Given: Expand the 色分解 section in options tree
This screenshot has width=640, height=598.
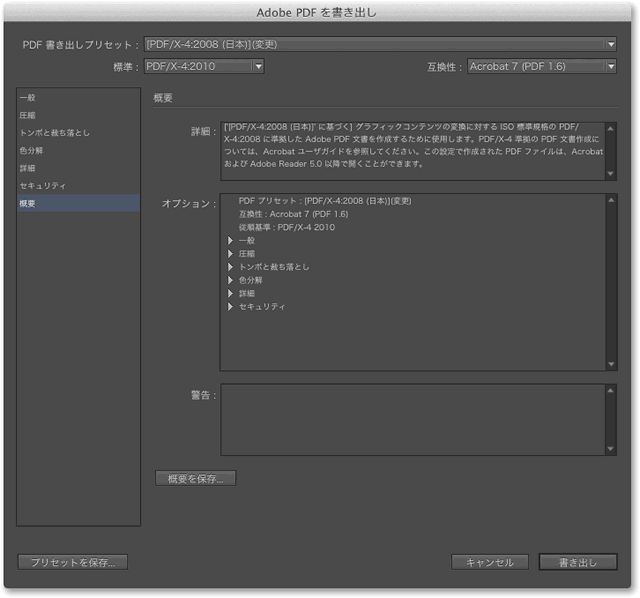Looking at the screenshot, I should 230,280.
